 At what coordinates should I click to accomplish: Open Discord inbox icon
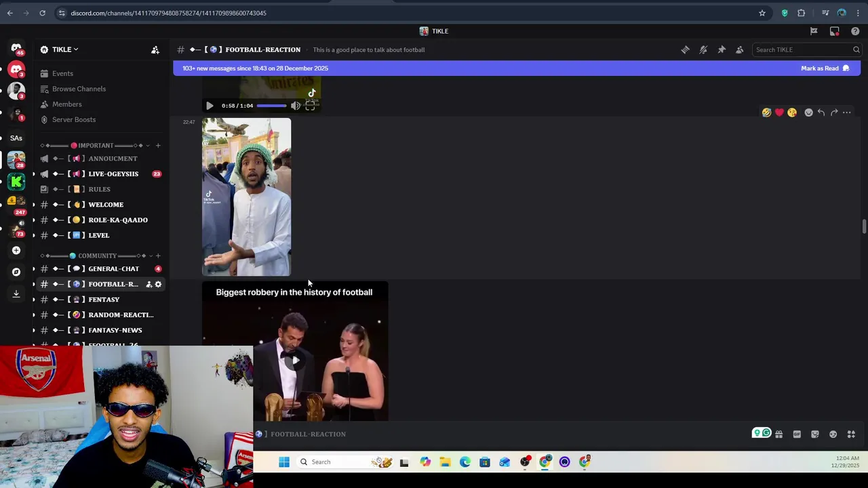click(835, 31)
